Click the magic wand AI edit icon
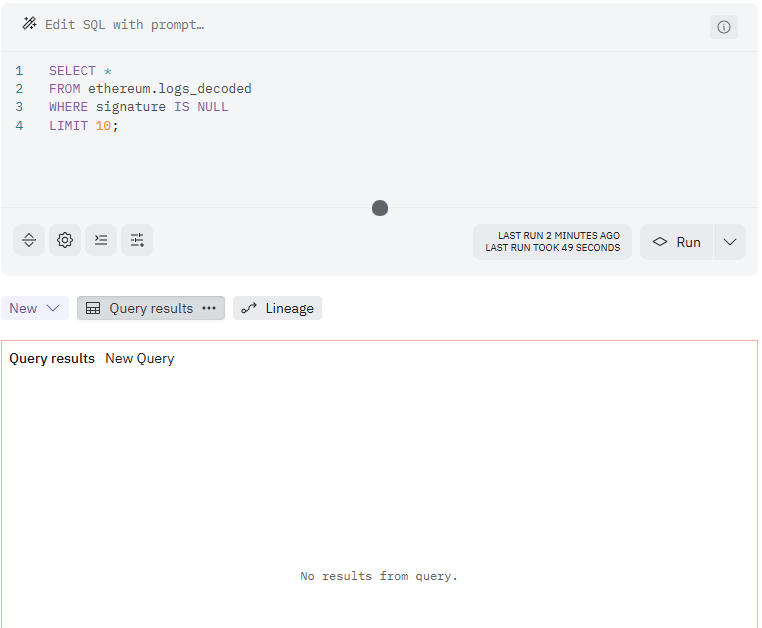Screen dimensions: 762x628 pyautogui.click(x=29, y=23)
